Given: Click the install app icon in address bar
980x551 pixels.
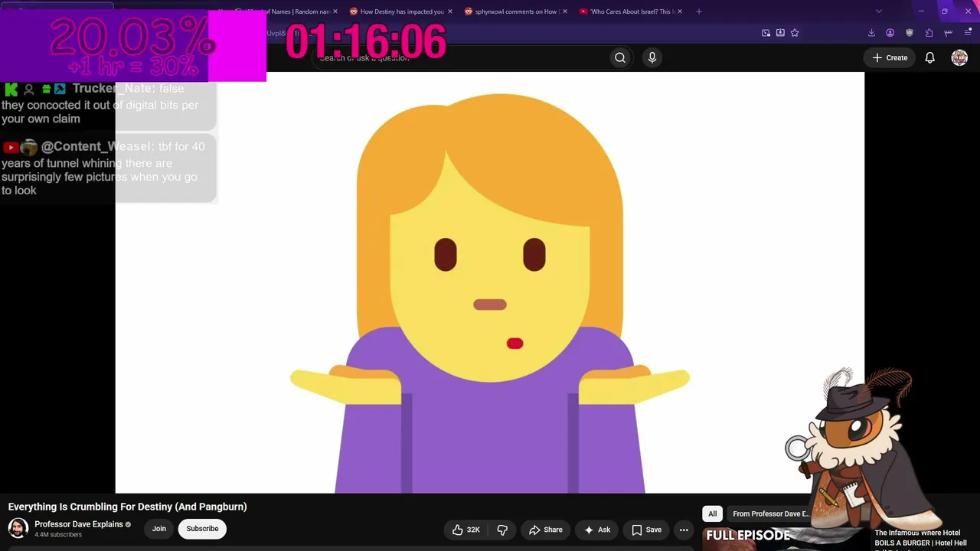Looking at the screenshot, I should (780, 33).
